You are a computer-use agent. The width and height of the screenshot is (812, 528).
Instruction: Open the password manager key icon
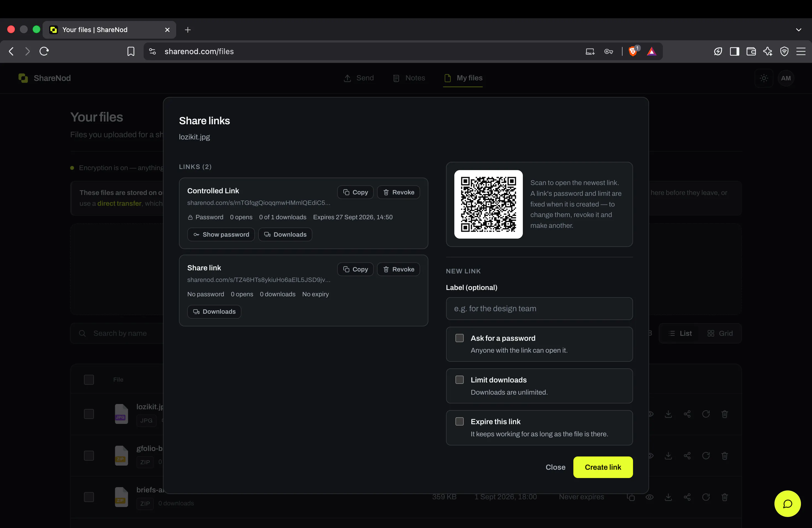click(x=608, y=51)
